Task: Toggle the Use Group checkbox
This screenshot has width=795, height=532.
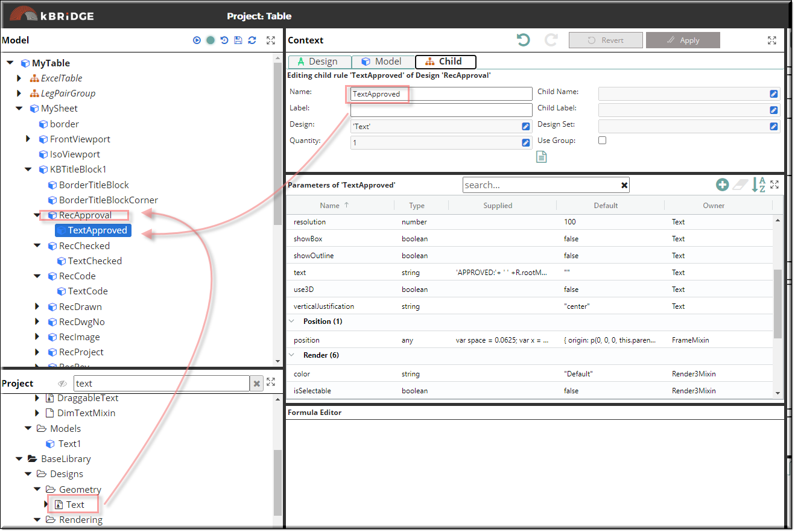Action: pyautogui.click(x=602, y=141)
